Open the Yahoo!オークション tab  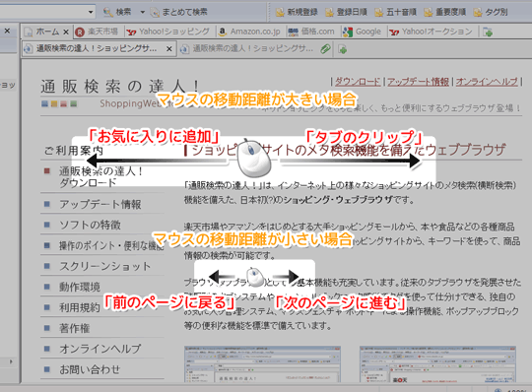coord(432,32)
